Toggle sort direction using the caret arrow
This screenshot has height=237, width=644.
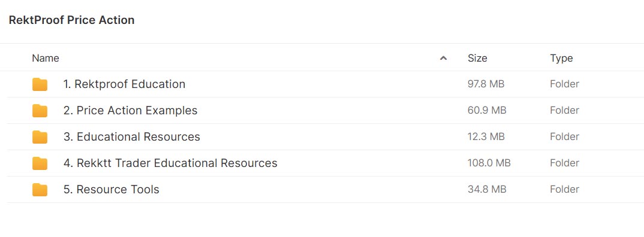click(443, 58)
